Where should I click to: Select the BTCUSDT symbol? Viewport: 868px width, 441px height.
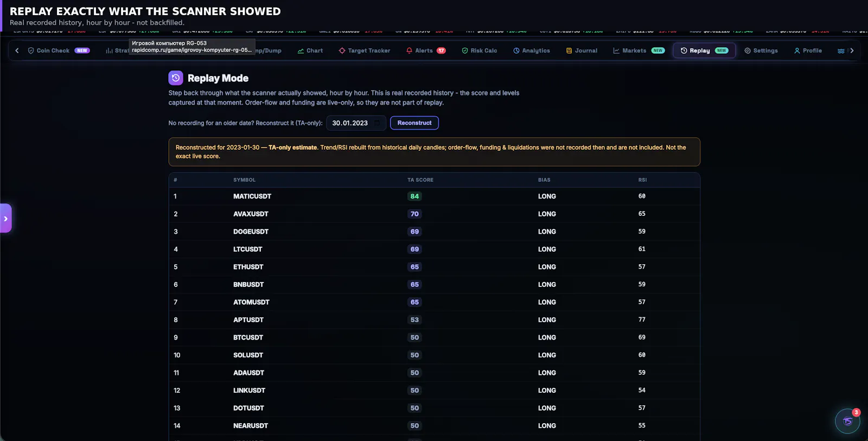248,337
